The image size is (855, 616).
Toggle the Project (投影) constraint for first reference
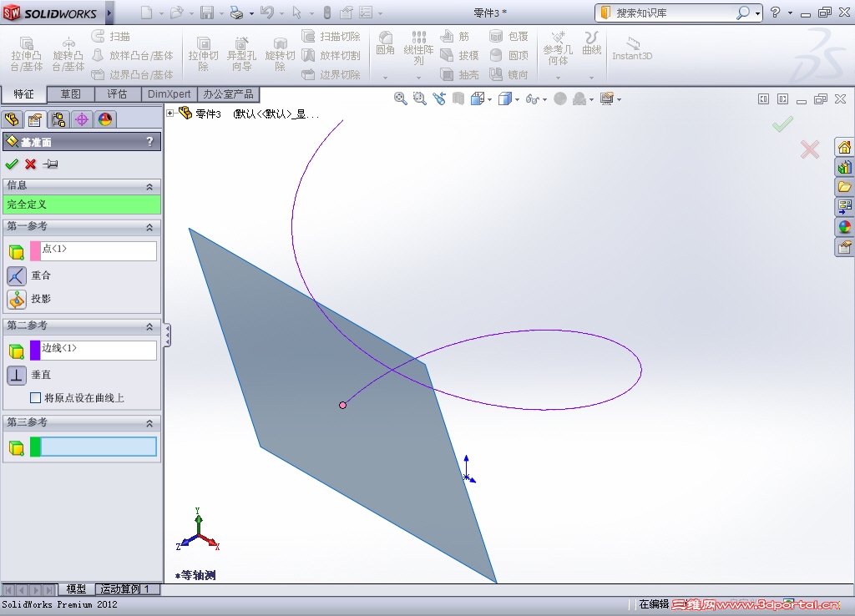click(17, 299)
